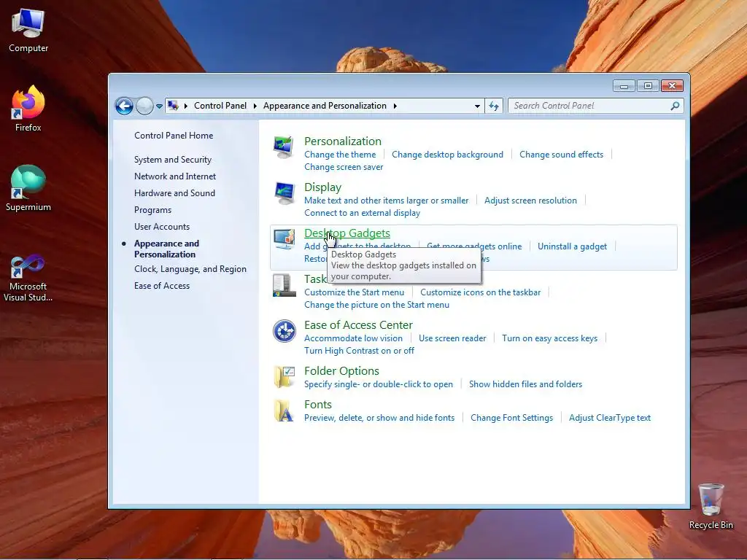Click Make text and other items larger or smaller
Screen dimensions: 747x560
(x=386, y=201)
